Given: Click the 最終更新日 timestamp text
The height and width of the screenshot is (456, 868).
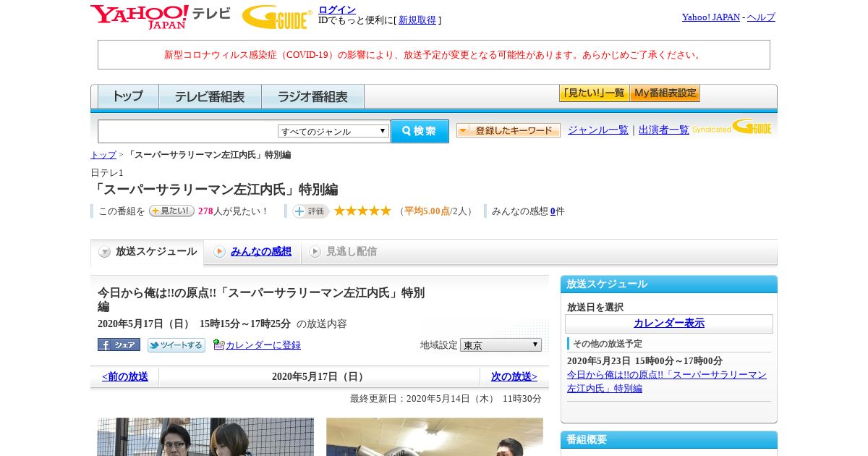Looking at the screenshot, I should tap(446, 399).
